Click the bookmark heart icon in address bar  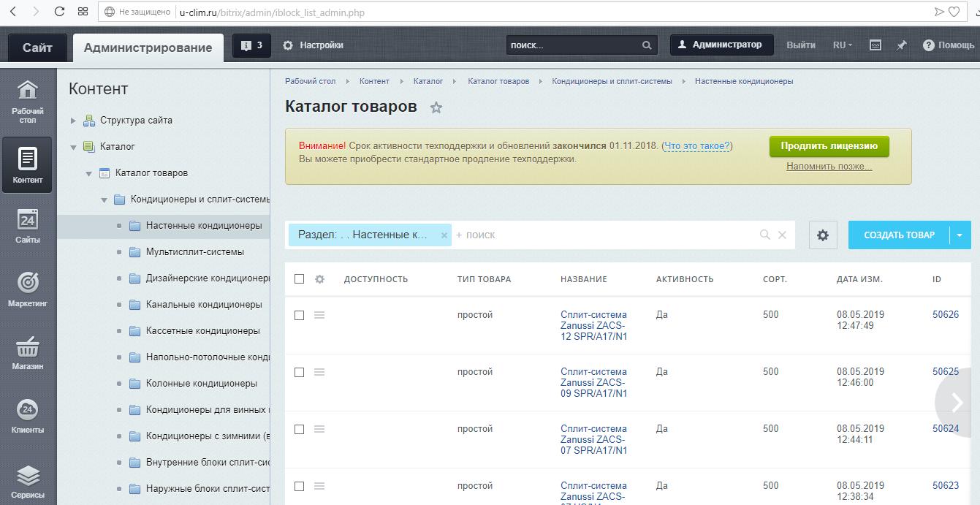[954, 12]
